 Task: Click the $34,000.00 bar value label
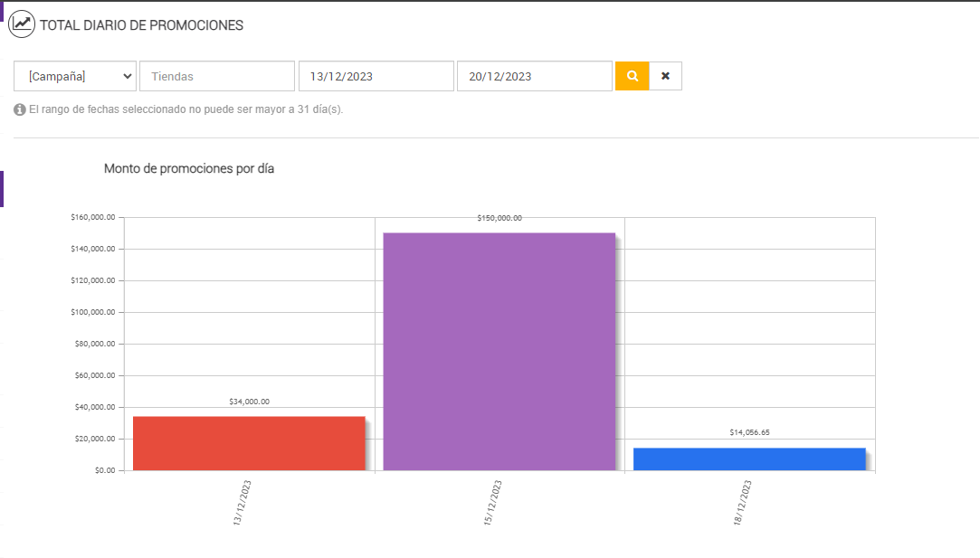click(249, 402)
